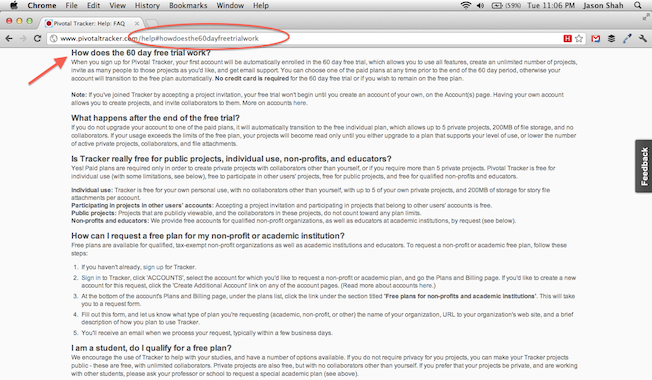Click bold 'Free plans for non-profits and academic institutions'
Viewport: 652px width, 380px height.
coord(460,296)
